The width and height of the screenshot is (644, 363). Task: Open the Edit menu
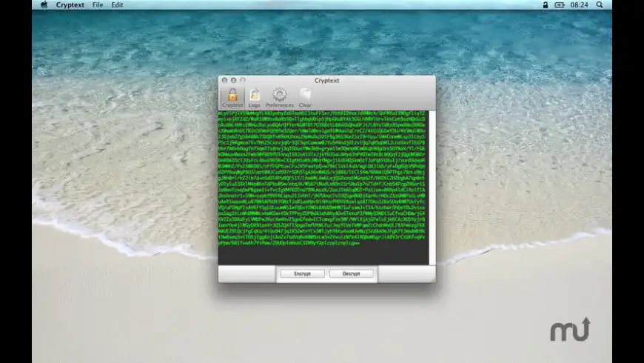(x=117, y=5)
